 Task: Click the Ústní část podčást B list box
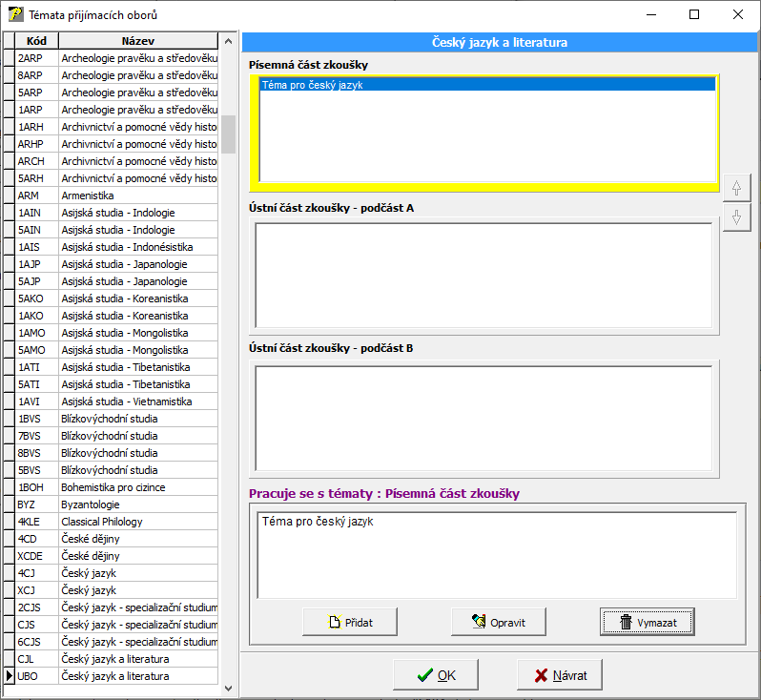[483, 418]
